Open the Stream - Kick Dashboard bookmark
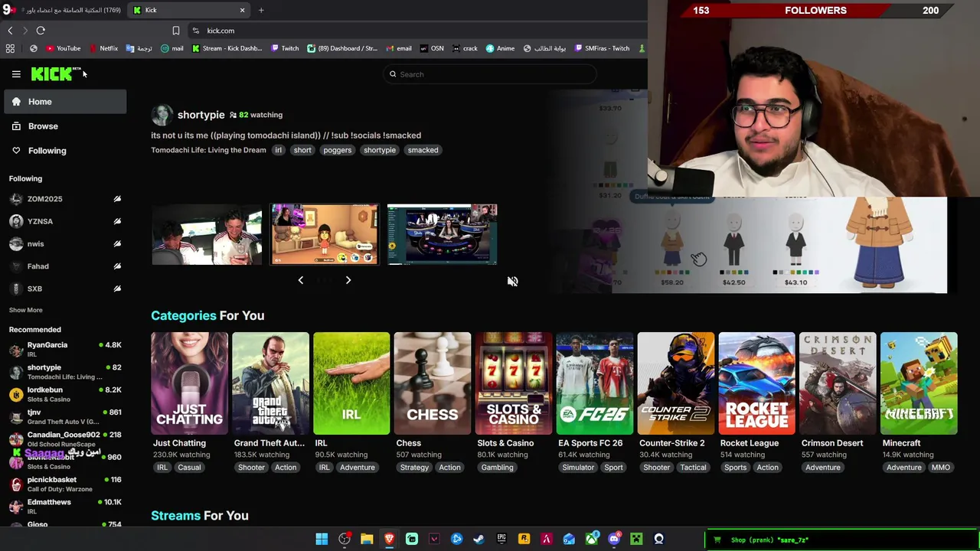Viewport: 980px width, 551px height. [x=227, y=48]
